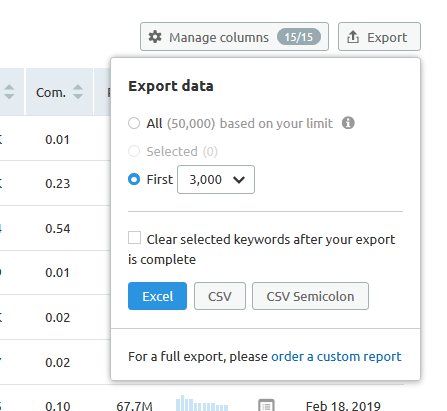This screenshot has width=447, height=411.
Task: Click the Export upload arrow icon
Action: tap(353, 37)
